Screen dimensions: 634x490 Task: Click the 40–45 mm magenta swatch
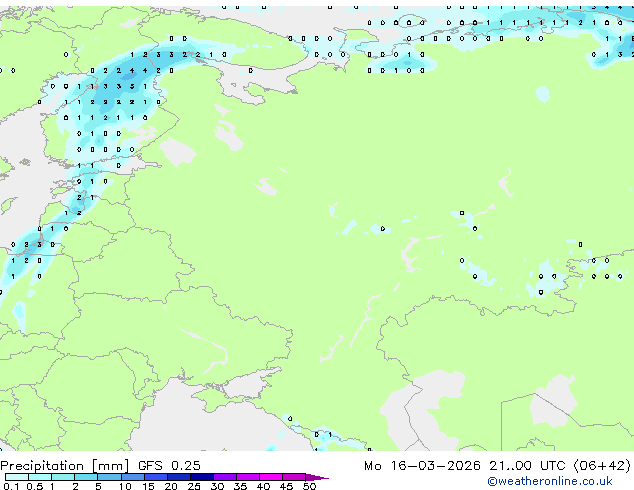coord(271,477)
